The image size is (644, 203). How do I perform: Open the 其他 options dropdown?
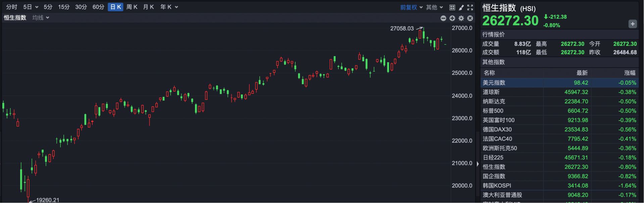(x=435, y=7)
